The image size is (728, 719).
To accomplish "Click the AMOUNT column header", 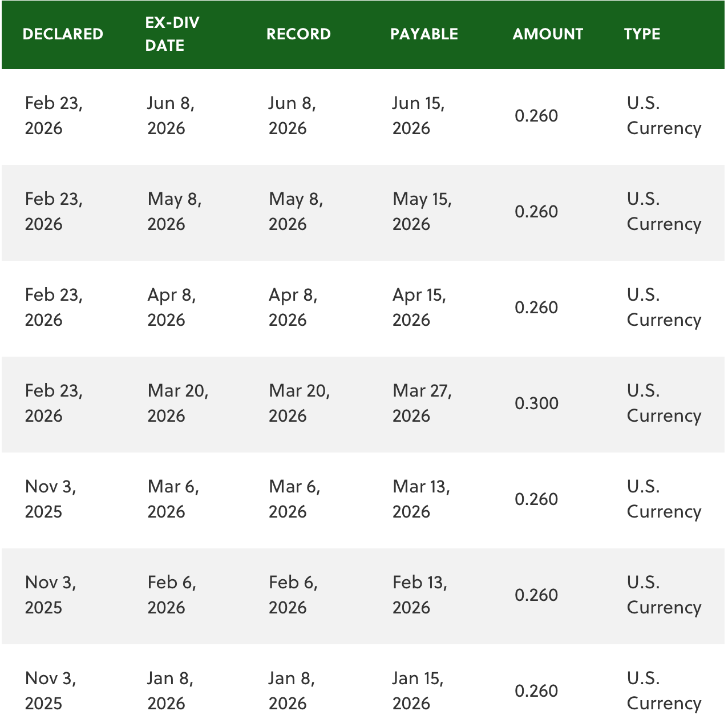I will click(x=548, y=34).
